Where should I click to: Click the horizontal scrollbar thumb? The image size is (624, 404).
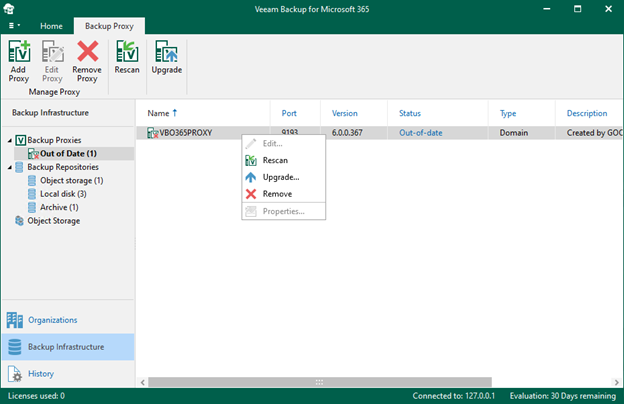pyautogui.click(x=320, y=383)
